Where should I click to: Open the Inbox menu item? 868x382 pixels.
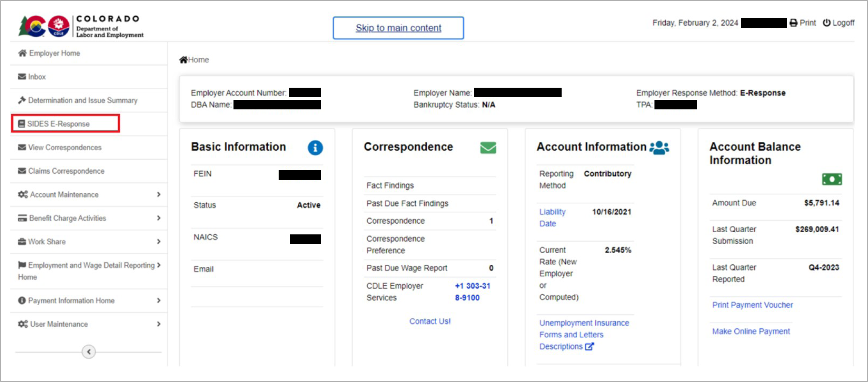(x=36, y=77)
